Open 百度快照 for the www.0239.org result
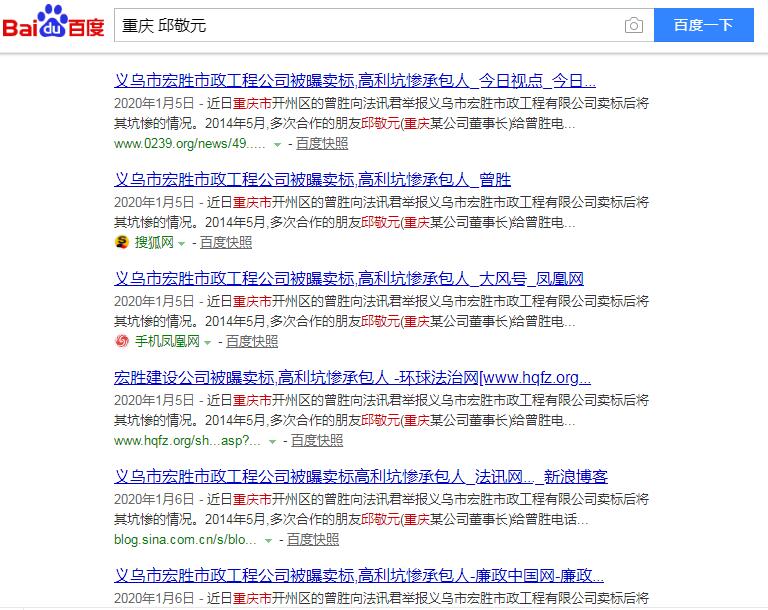This screenshot has width=768, height=610. 322,143
